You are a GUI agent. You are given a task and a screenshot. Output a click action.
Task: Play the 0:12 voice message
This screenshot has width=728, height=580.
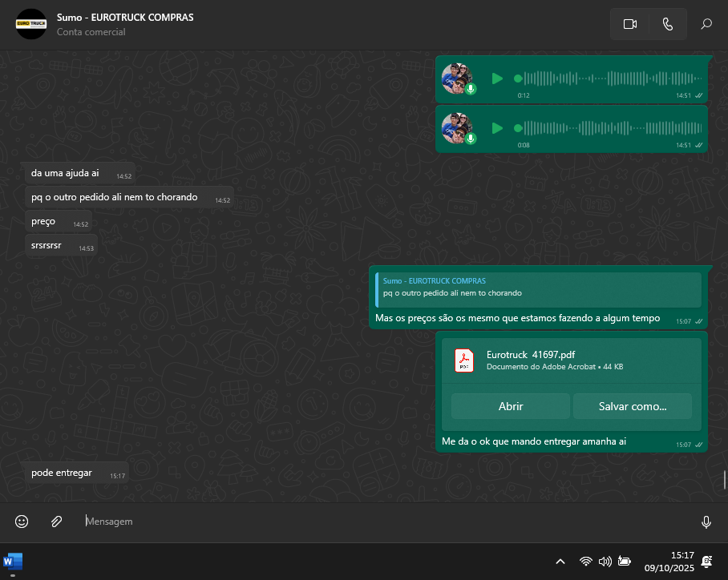497,79
